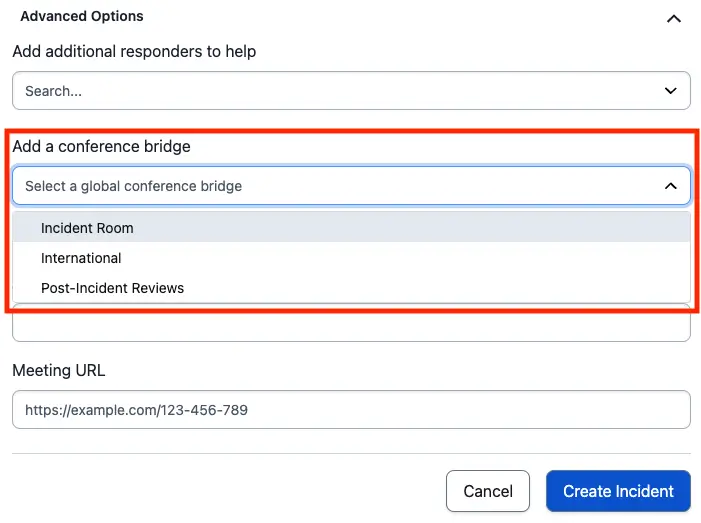Click the empty area of the highlighted Incident Room row

tap(420, 228)
